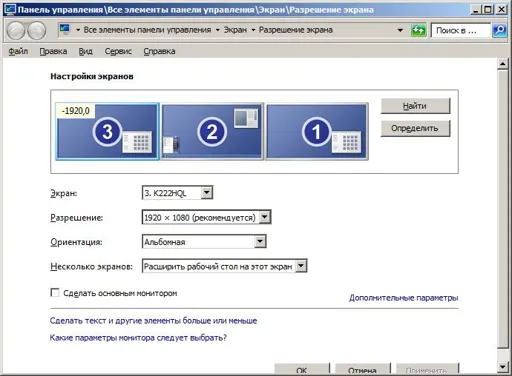The width and height of the screenshot is (512, 376).
Task: Click the scrollbar up arrow
Action: coord(503,63)
